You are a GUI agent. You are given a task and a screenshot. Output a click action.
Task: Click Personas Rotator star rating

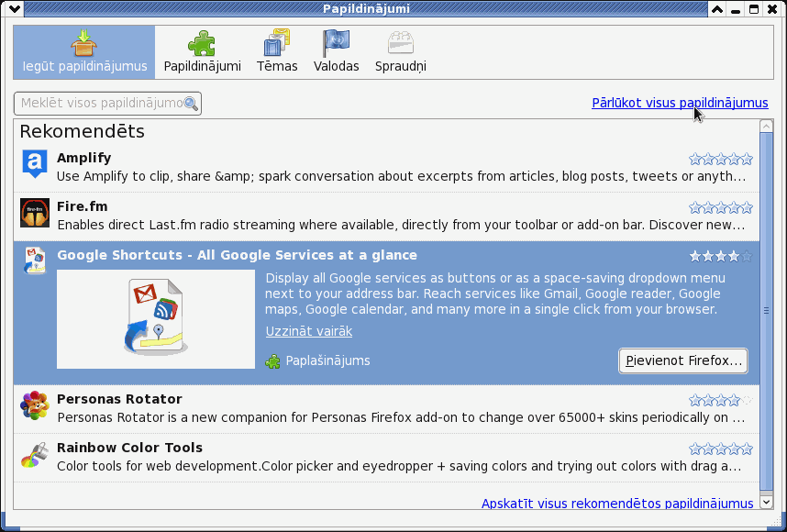coord(721,400)
